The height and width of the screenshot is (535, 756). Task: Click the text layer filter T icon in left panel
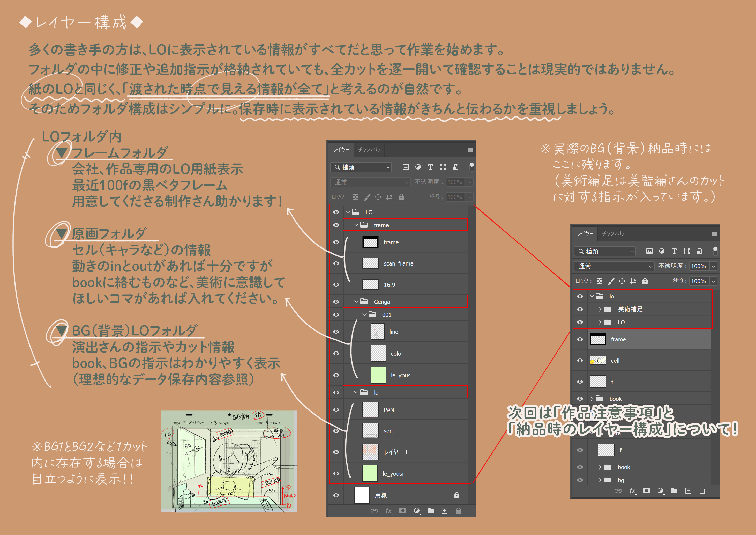pos(430,167)
